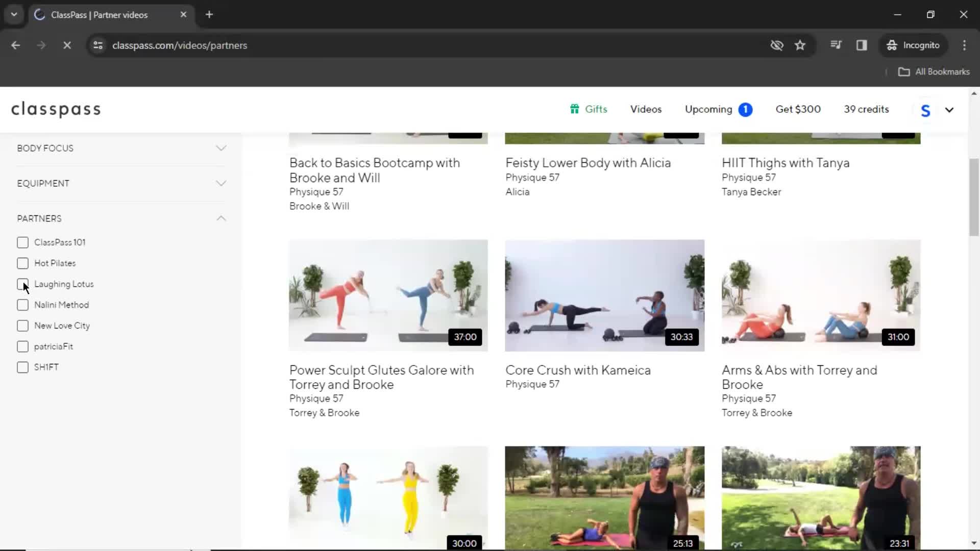
Task: Click Brooke & Will instructor name
Action: pyautogui.click(x=319, y=207)
